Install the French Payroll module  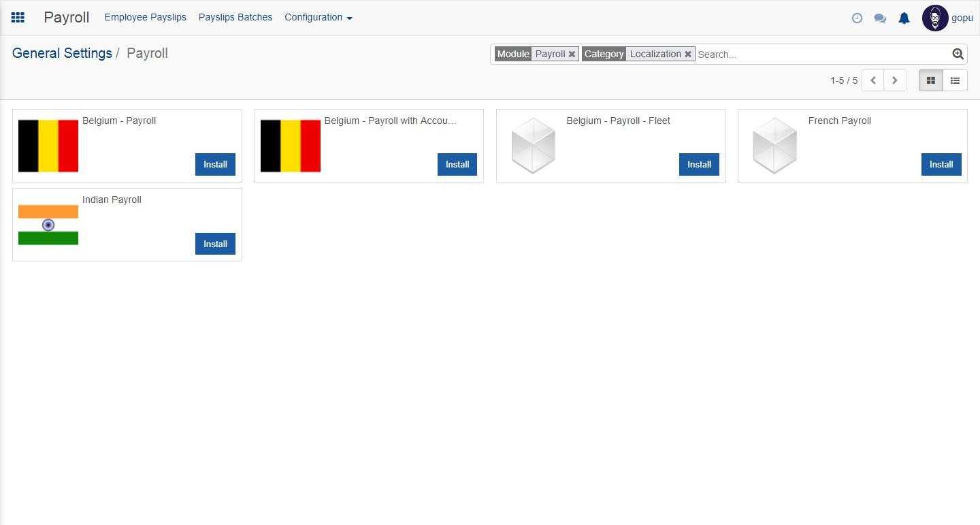pos(941,165)
